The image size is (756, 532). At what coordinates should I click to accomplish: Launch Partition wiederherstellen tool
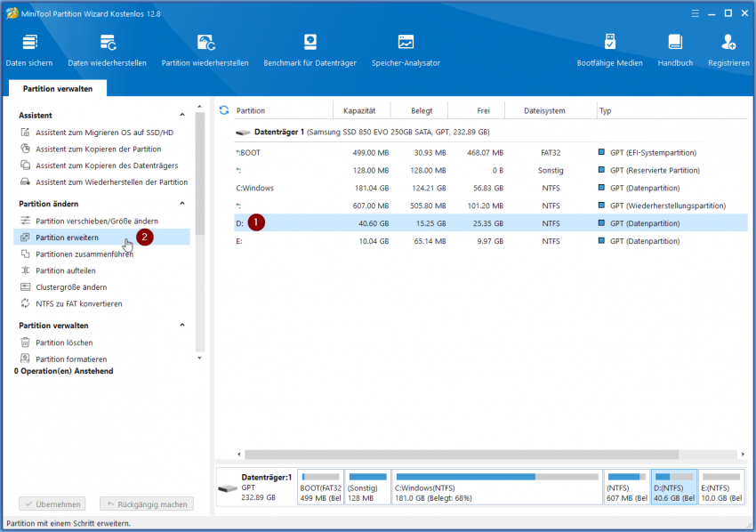click(206, 49)
